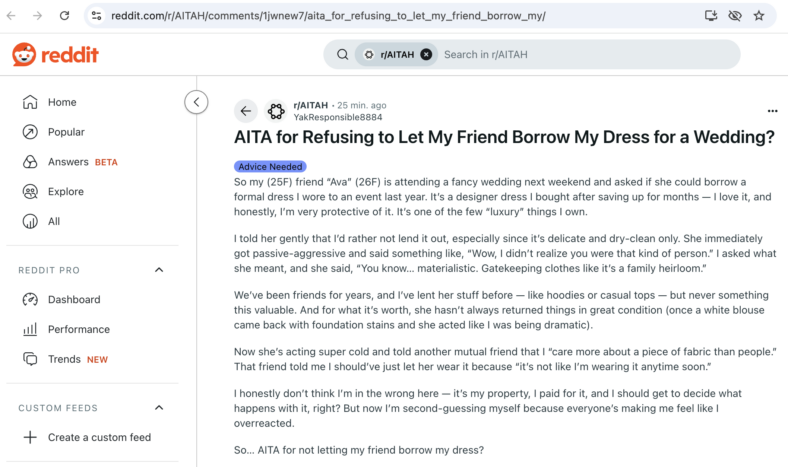Remove the r/AITAH search filter
Image resolution: width=788 pixels, height=467 pixels.
[426, 54]
